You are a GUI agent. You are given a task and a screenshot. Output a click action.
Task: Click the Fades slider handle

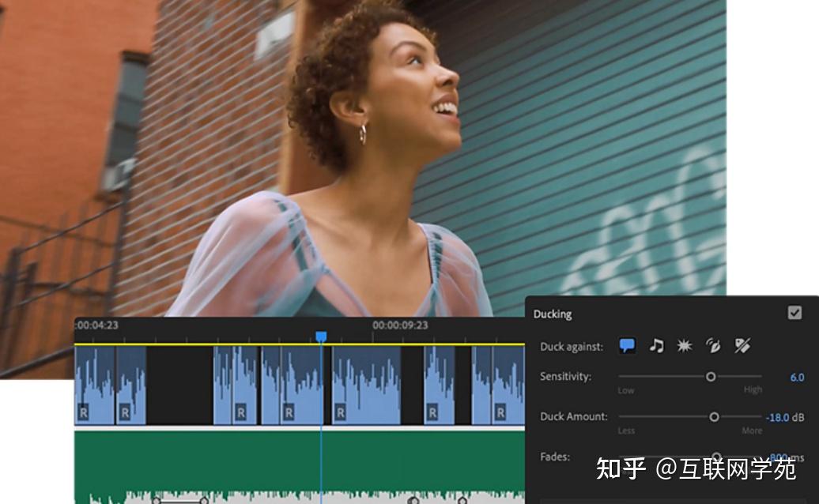click(716, 457)
